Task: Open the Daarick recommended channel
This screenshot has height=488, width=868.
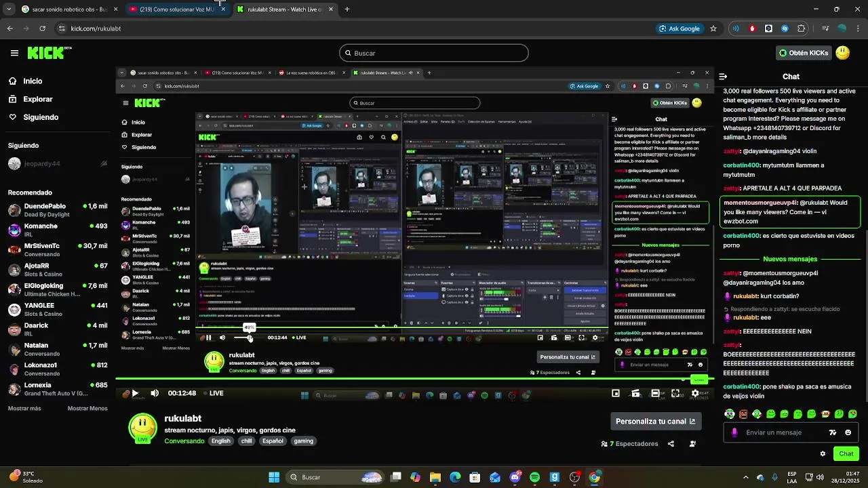Action: [57, 329]
